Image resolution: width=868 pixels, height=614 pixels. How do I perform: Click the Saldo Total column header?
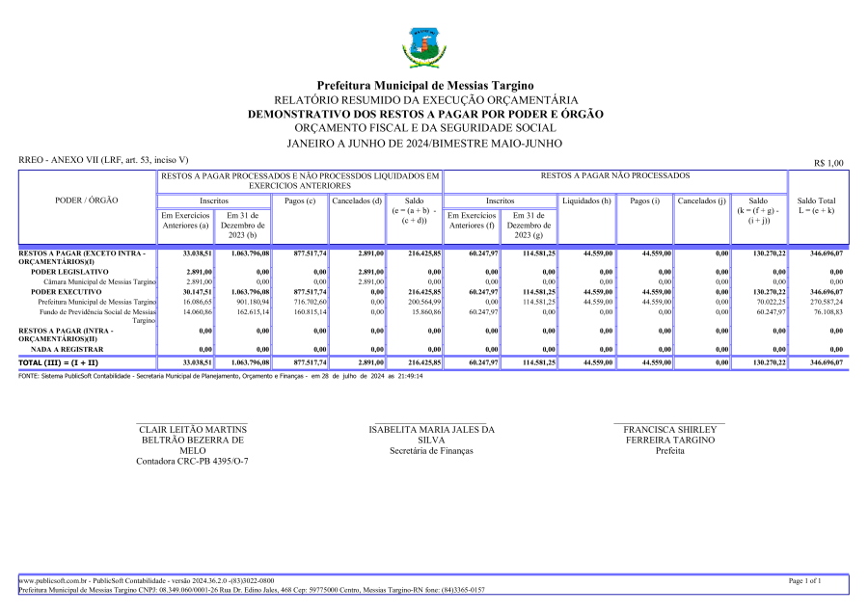(x=816, y=205)
